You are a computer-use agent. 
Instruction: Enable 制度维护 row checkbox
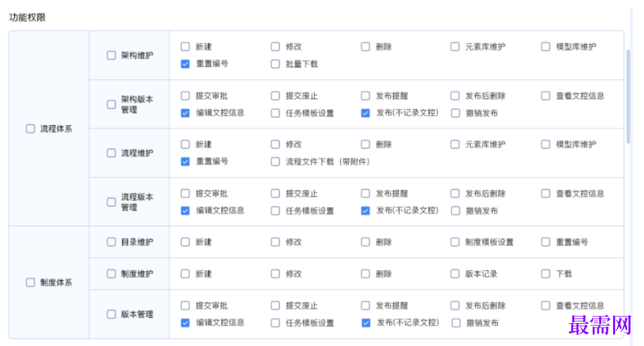click(111, 274)
